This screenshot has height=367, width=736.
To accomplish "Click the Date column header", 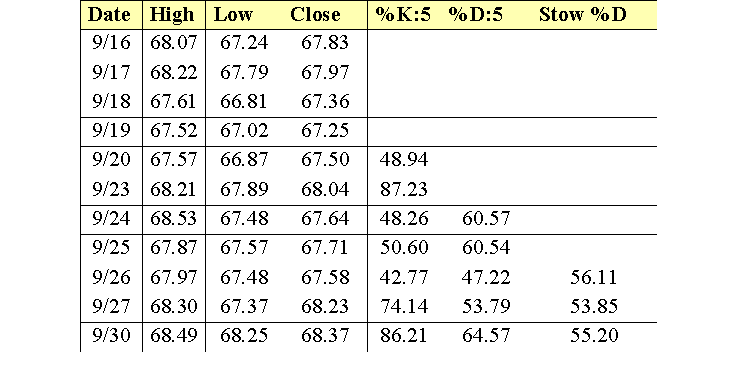I will coord(109,15).
